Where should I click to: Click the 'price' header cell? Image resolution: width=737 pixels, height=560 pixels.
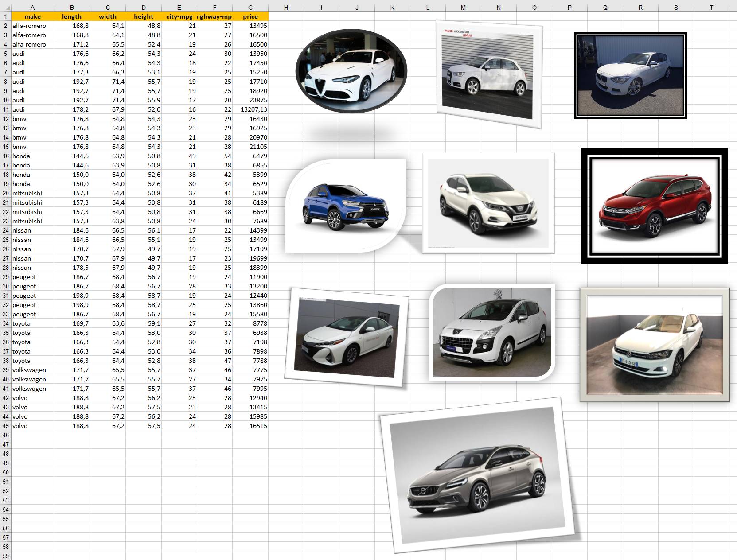250,16
